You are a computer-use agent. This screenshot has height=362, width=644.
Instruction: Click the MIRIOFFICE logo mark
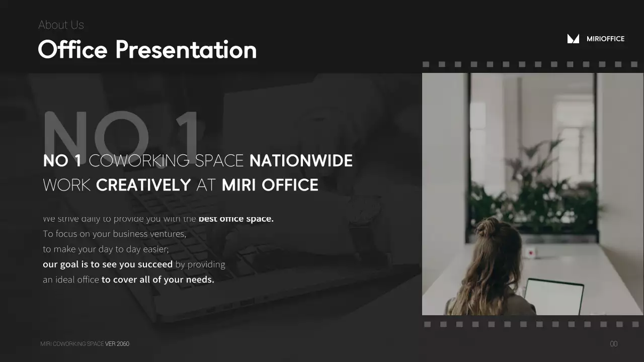pos(573,39)
